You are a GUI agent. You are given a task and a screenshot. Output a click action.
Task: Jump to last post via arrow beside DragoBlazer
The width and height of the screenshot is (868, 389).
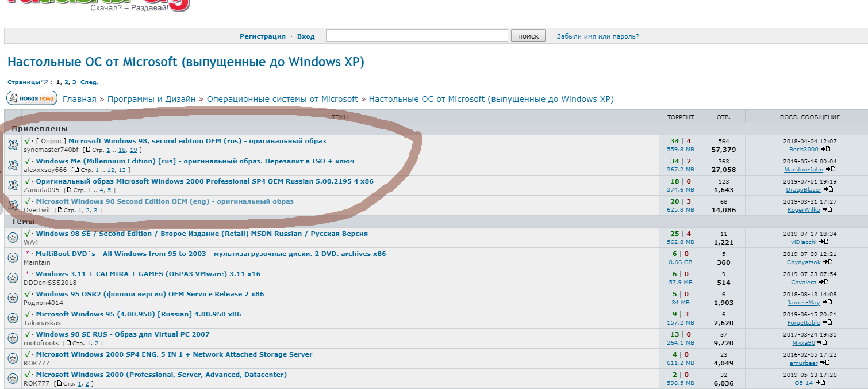coord(828,190)
